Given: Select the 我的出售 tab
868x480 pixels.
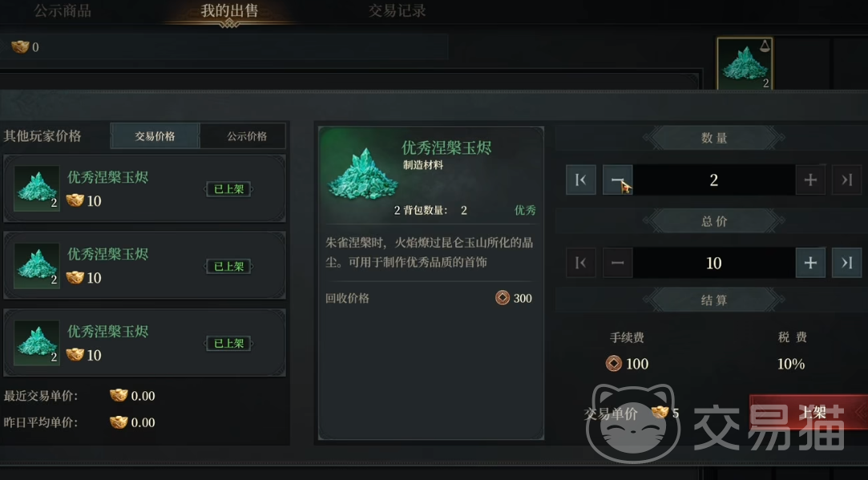Looking at the screenshot, I should pyautogui.click(x=229, y=11).
